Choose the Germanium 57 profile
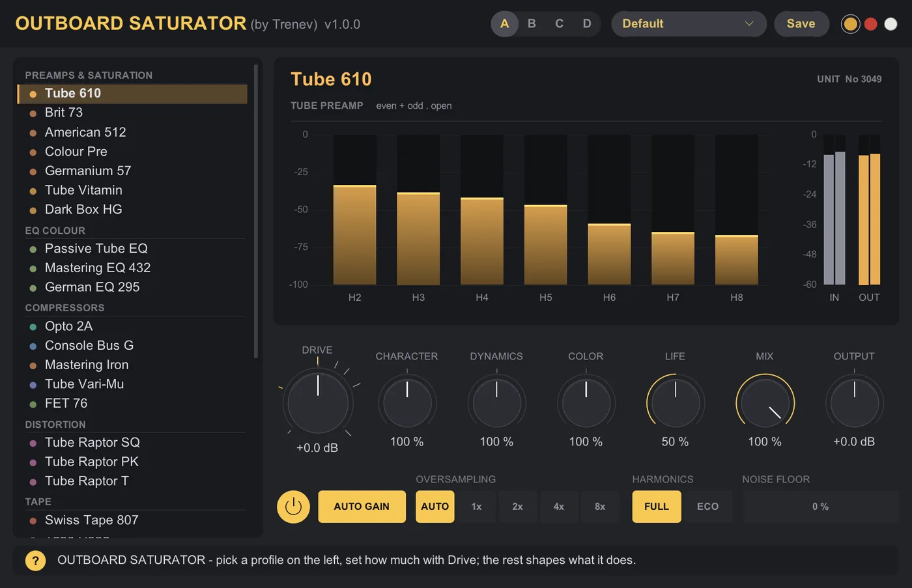Viewport: 912px width, 588px height. tap(132, 171)
